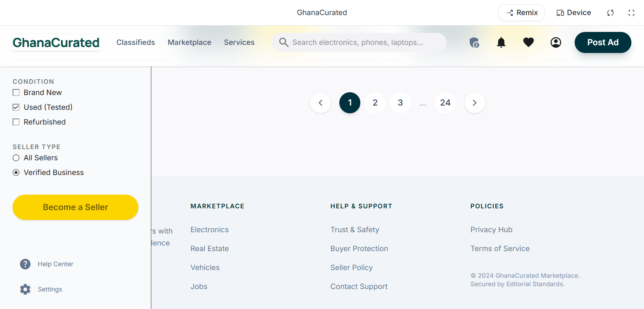Open the Device preview selector

click(x=574, y=13)
